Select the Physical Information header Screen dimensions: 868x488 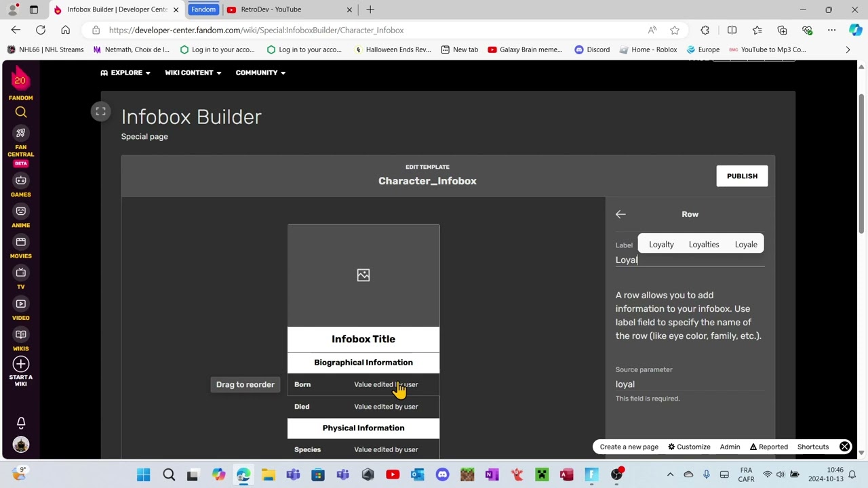click(363, 428)
